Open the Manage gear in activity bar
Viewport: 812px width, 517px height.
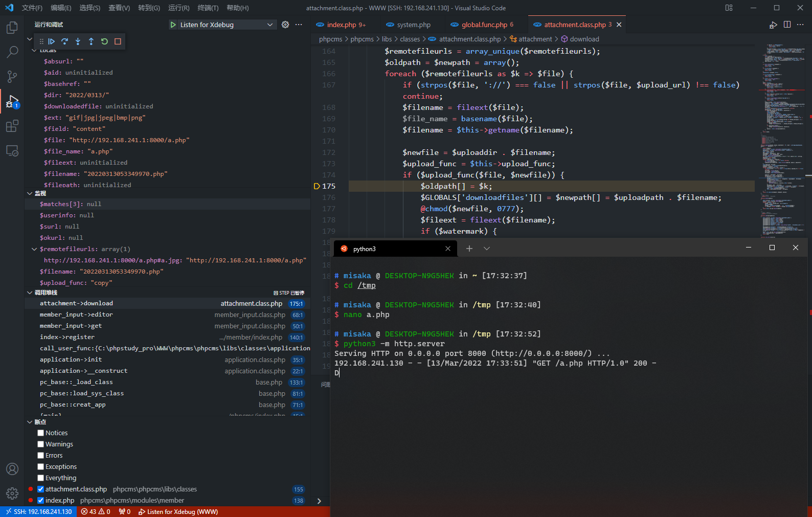[x=12, y=493]
